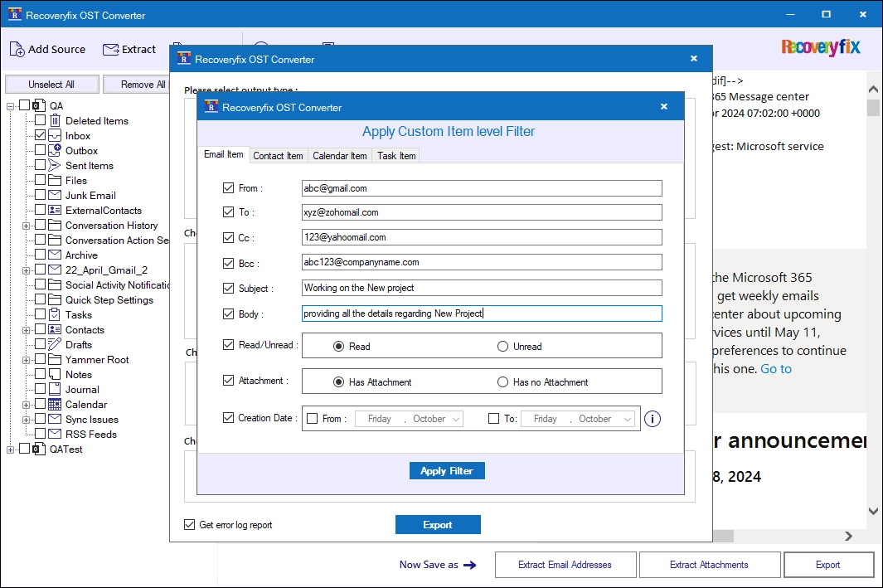This screenshot has height=588, width=883.
Task: Close the output type selection dialog
Action: click(694, 59)
